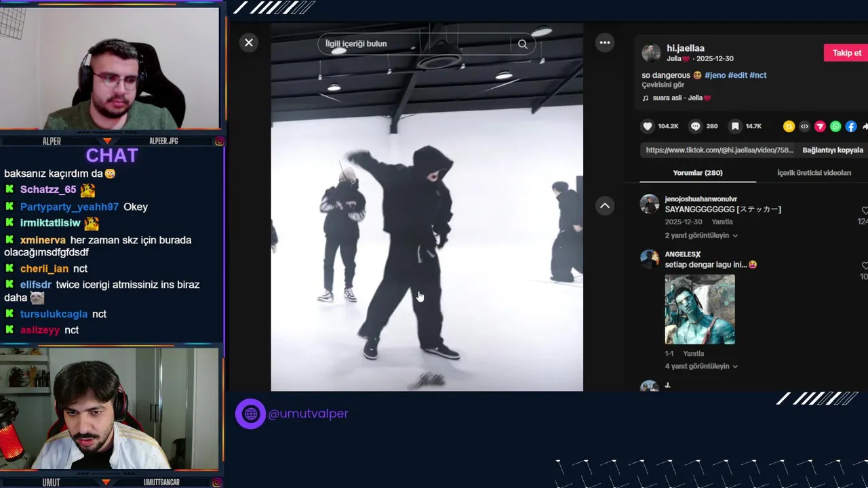
Task: Click chat username Partyparty_yeahh97
Action: tap(69, 207)
